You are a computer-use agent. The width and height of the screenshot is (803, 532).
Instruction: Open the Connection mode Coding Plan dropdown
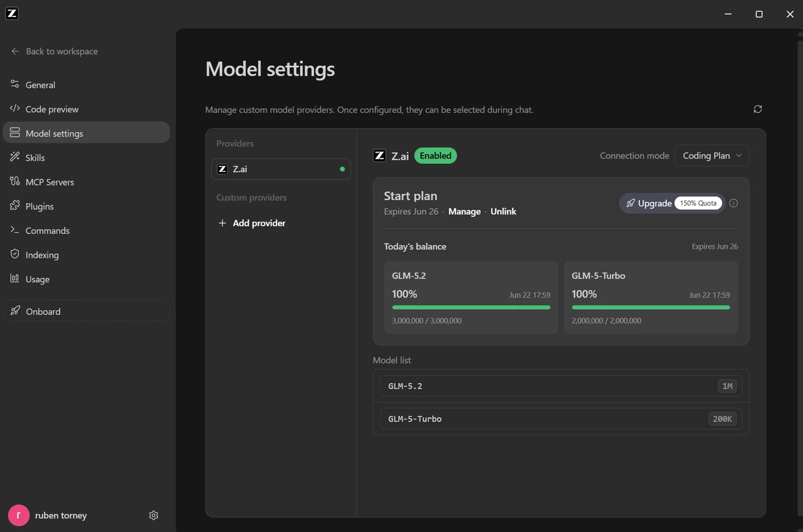(x=712, y=156)
